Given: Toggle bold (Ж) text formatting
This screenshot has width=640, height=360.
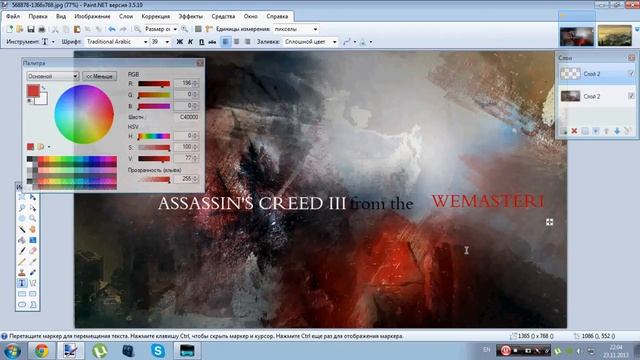Looking at the screenshot, I should pos(180,42).
